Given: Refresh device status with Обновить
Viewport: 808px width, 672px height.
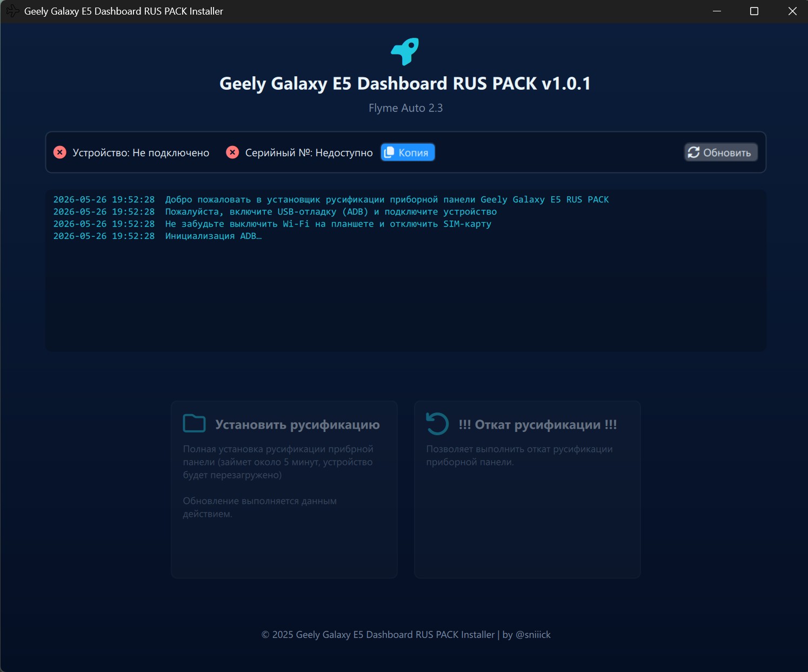Looking at the screenshot, I should [721, 152].
